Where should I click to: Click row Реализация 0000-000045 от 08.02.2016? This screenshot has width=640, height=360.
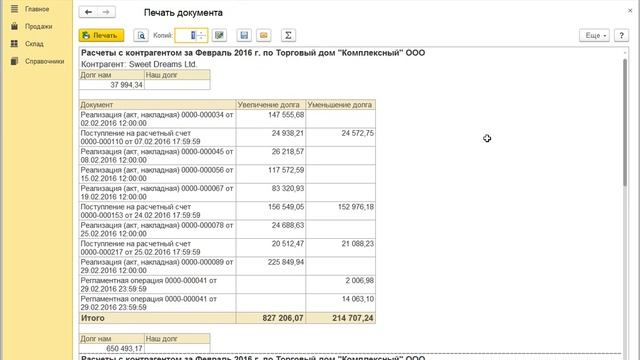coord(158,156)
